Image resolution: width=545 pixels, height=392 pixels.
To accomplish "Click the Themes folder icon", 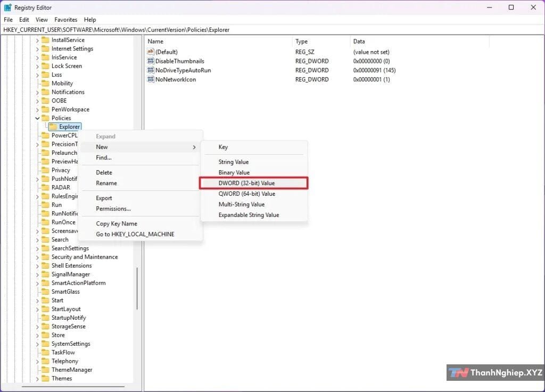I will 45,379.
